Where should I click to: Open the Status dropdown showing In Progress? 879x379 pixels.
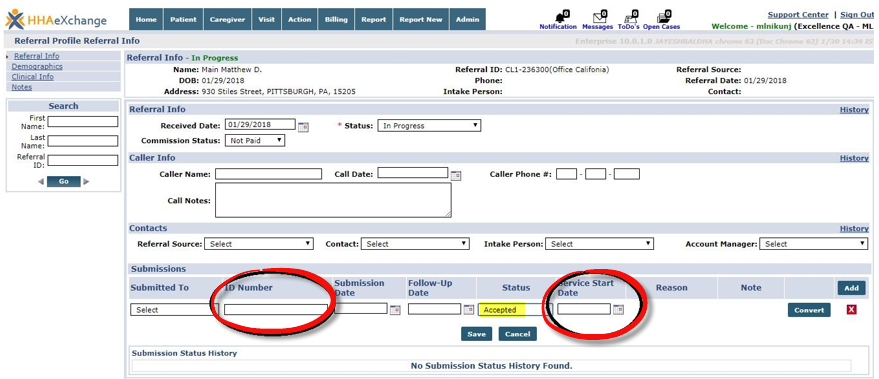429,126
